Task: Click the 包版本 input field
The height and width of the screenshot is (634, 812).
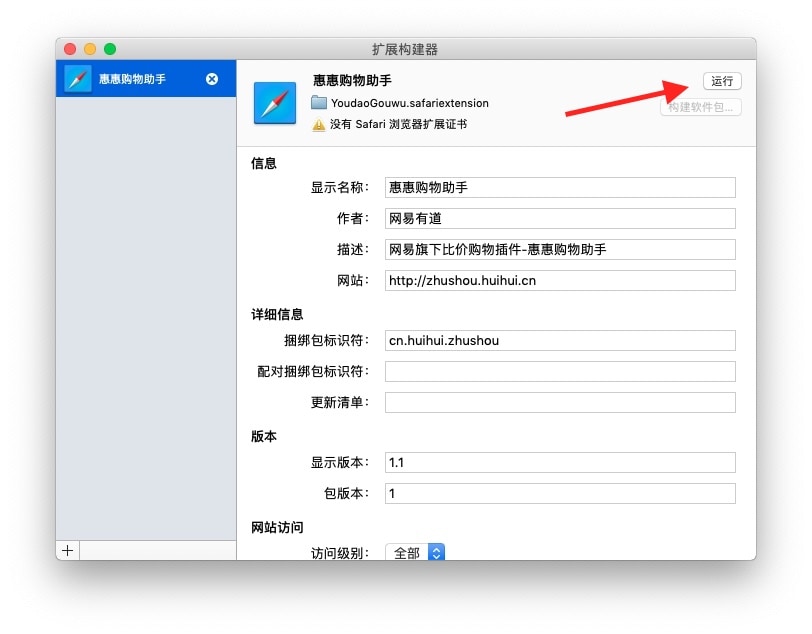Action: pos(560,493)
